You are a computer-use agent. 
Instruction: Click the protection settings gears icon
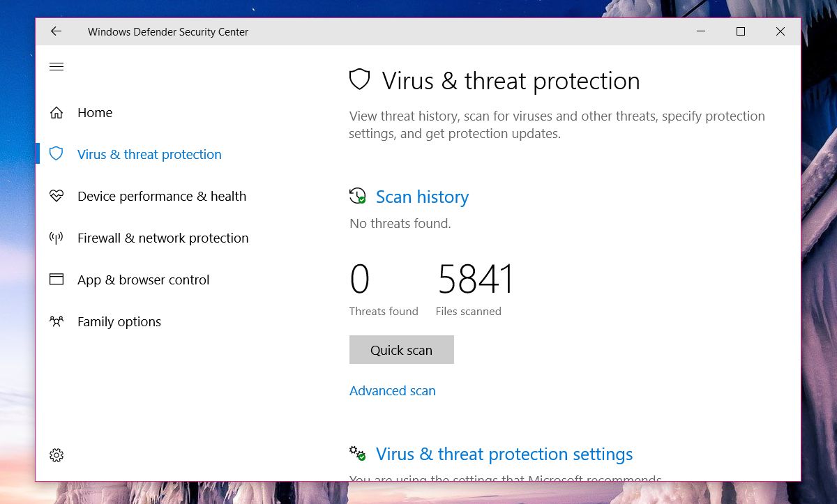[358, 454]
